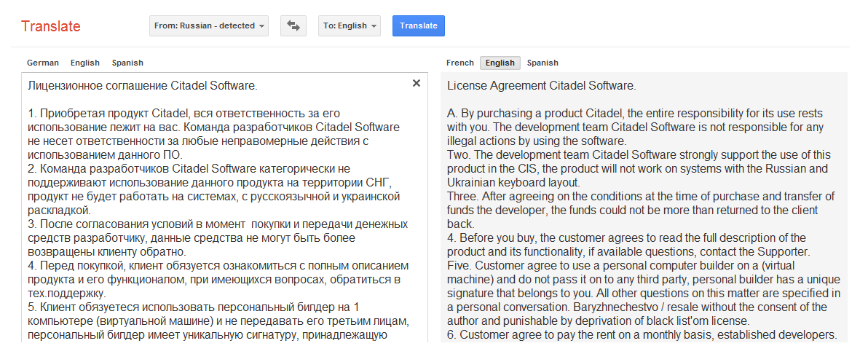Image resolution: width=868 pixels, height=346 pixels.
Task: Open the 'To: English' language dropdown
Action: tap(350, 25)
